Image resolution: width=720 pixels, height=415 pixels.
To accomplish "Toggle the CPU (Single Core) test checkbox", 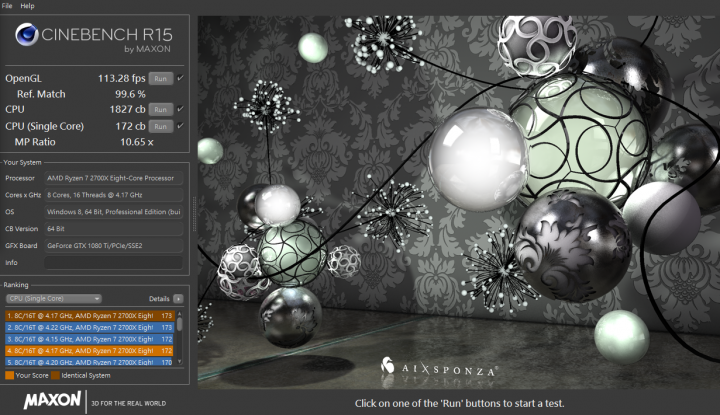I will pos(180,126).
